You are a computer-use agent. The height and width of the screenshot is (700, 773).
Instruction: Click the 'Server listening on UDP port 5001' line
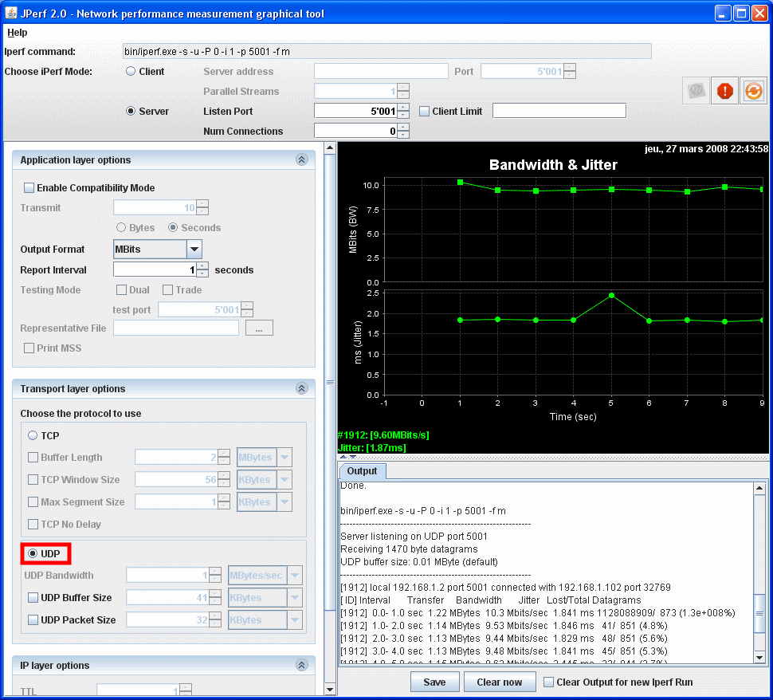pos(414,537)
